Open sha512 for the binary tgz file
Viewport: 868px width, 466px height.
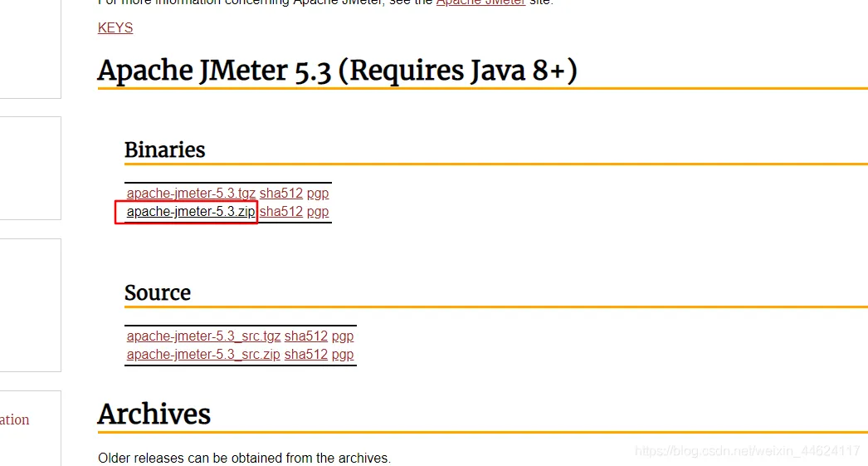[281, 193]
